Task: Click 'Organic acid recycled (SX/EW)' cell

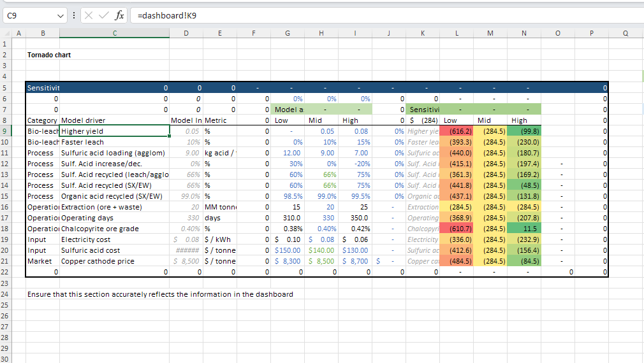Action: [115, 196]
